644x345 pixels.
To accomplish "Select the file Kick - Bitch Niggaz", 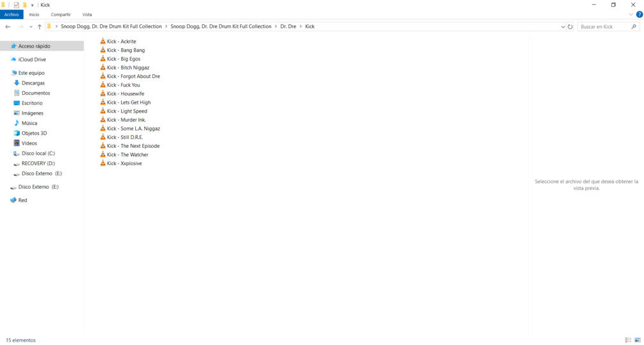I will [128, 67].
